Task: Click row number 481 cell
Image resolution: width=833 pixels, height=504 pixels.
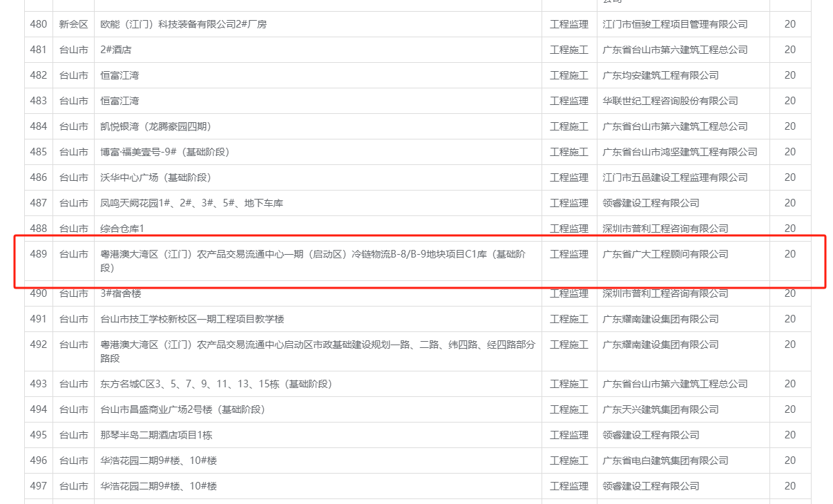Action: [39, 50]
